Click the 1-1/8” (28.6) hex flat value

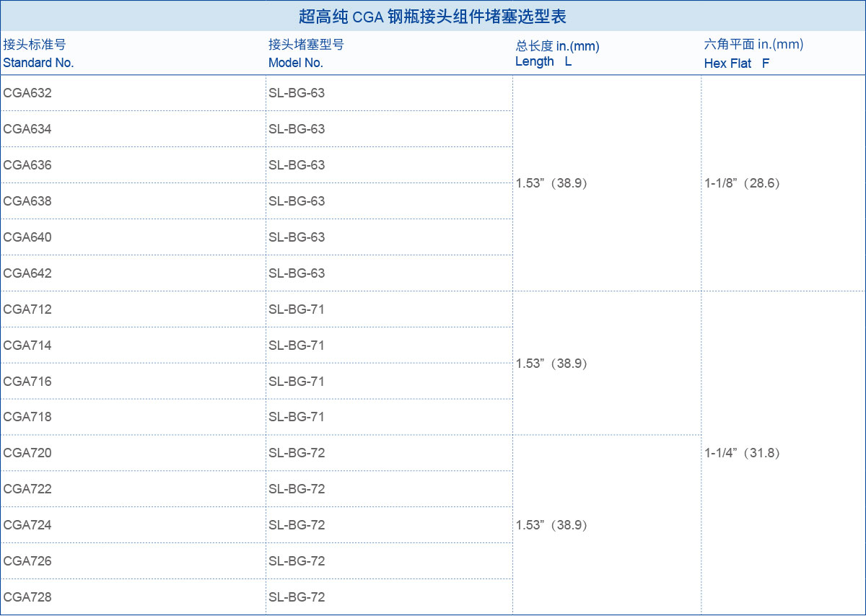[x=743, y=183]
